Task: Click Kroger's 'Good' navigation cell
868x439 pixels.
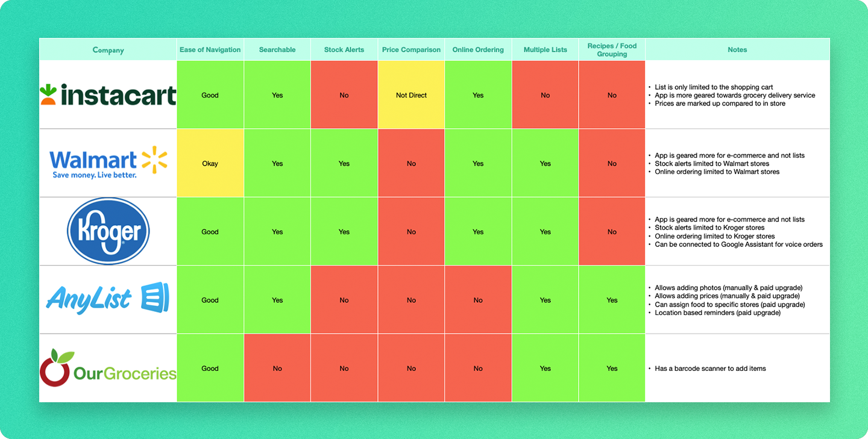Action: pos(210,232)
